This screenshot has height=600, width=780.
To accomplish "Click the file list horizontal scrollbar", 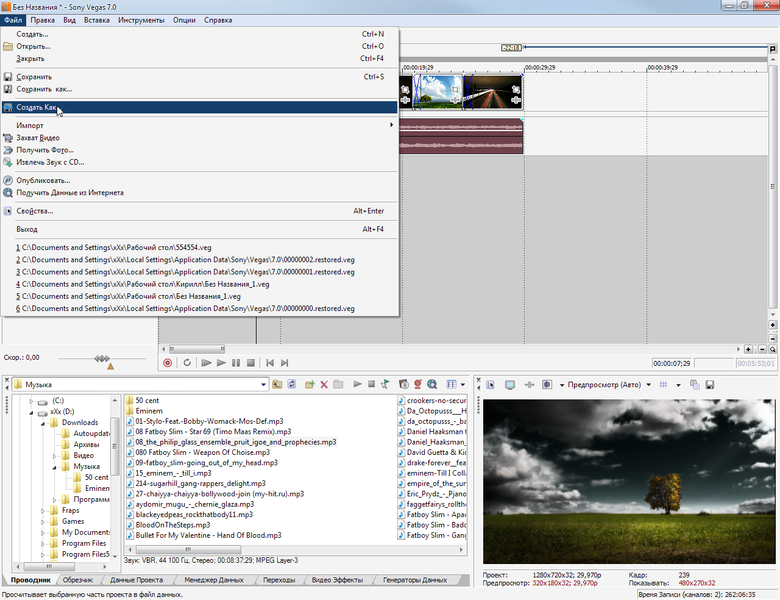I will point(189,550).
